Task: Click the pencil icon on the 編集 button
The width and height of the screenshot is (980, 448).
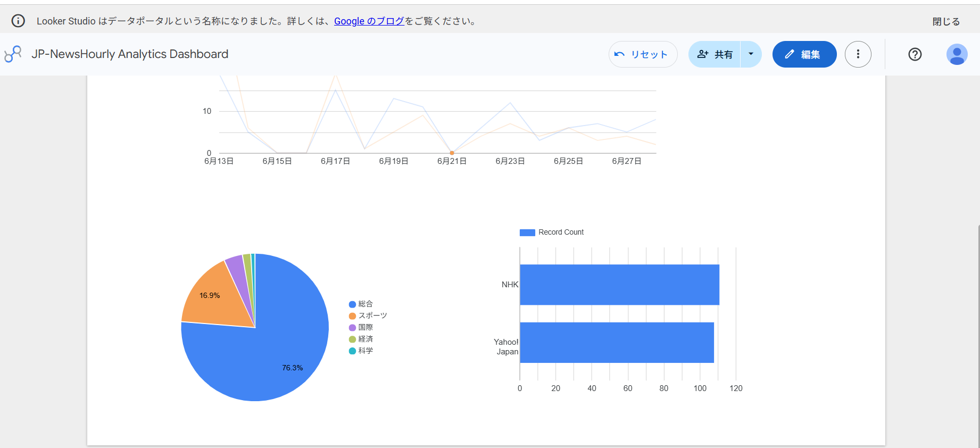Action: tap(790, 54)
